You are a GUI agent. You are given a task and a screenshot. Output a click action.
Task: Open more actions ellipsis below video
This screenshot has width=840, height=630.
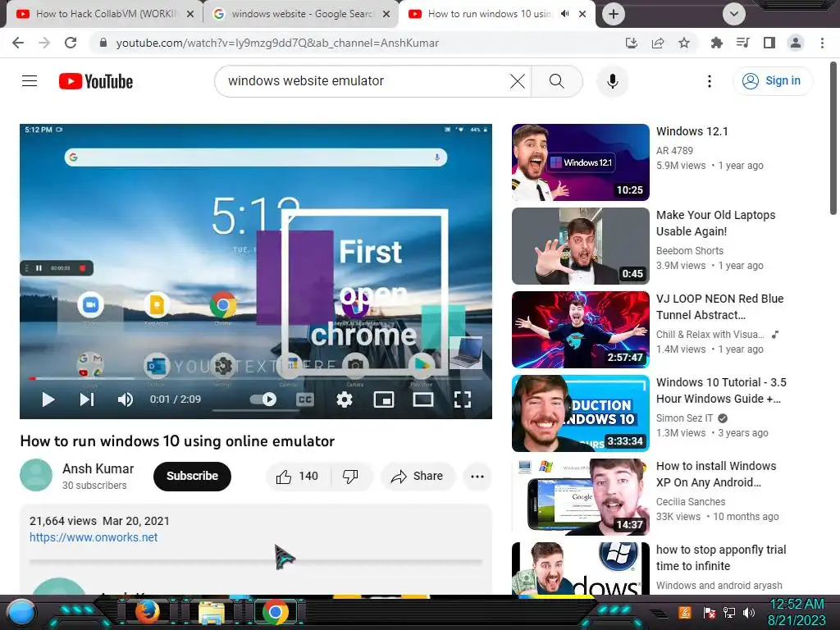point(477,477)
